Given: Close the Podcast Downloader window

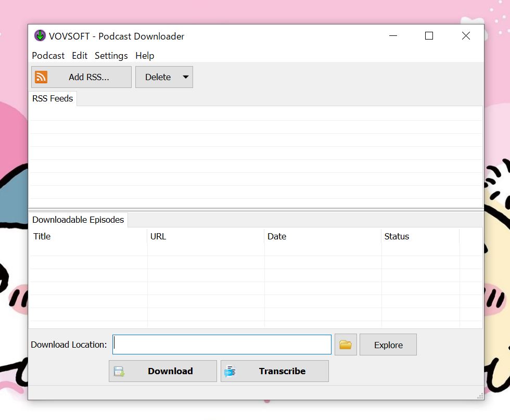Looking at the screenshot, I should click(466, 36).
